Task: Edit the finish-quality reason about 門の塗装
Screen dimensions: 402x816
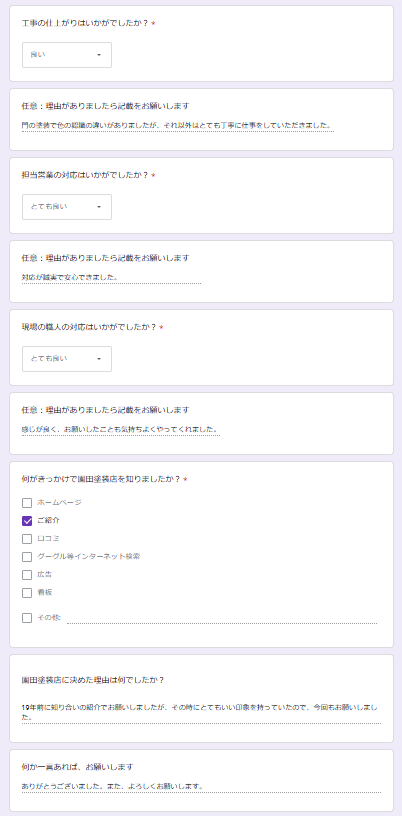Action: coord(178,125)
